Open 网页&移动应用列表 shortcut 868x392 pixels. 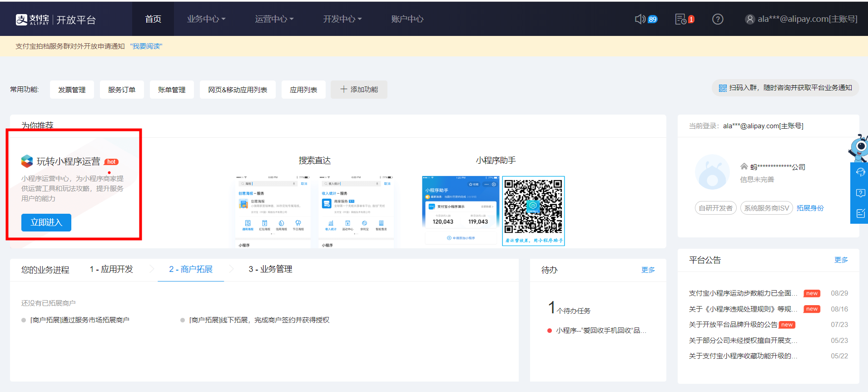click(x=238, y=90)
